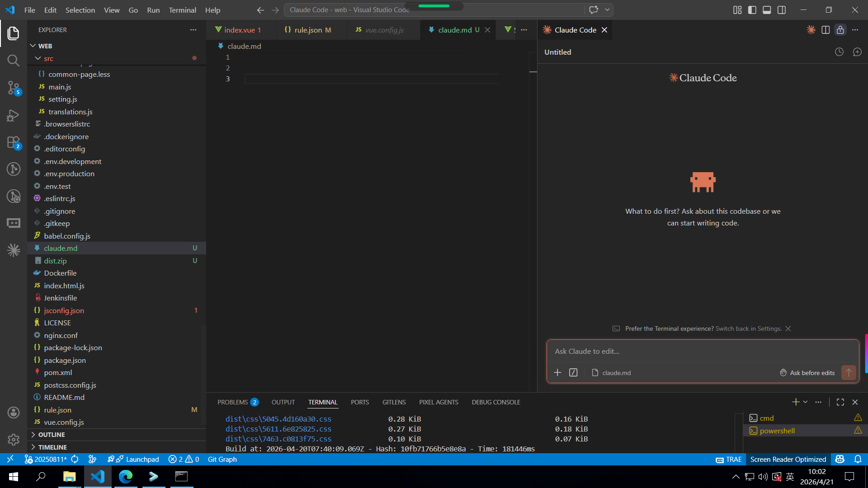Add attachment with the plus button in prompt

(557, 372)
